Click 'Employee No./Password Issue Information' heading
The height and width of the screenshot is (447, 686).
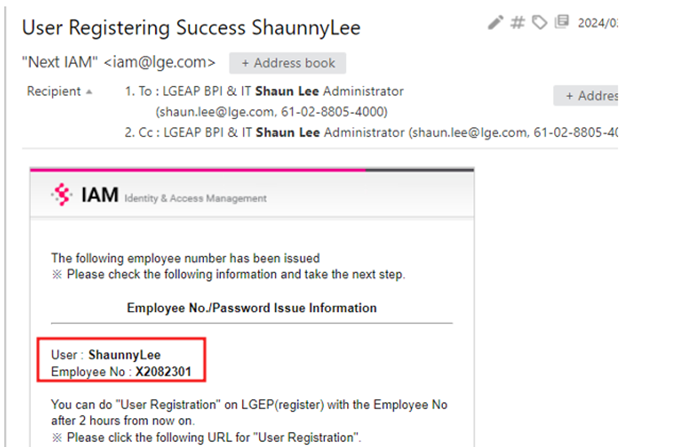click(251, 308)
